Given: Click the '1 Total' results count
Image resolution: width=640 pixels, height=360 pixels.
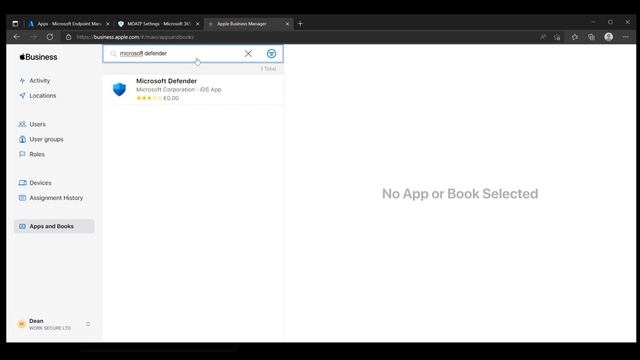Looking at the screenshot, I should [268, 69].
